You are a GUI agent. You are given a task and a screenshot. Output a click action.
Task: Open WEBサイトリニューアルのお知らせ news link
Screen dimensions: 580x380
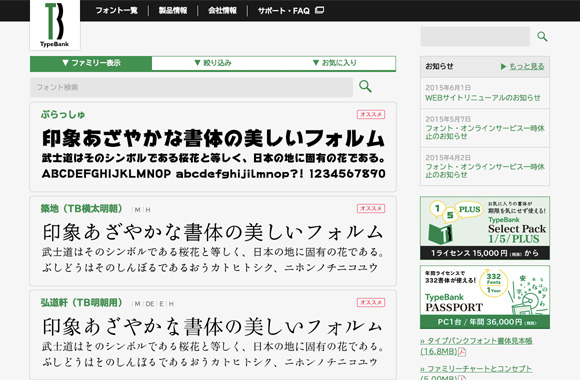[483, 98]
